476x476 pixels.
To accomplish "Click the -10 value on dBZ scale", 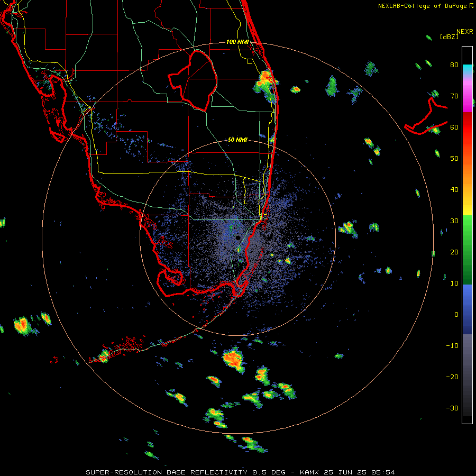I will [x=452, y=346].
